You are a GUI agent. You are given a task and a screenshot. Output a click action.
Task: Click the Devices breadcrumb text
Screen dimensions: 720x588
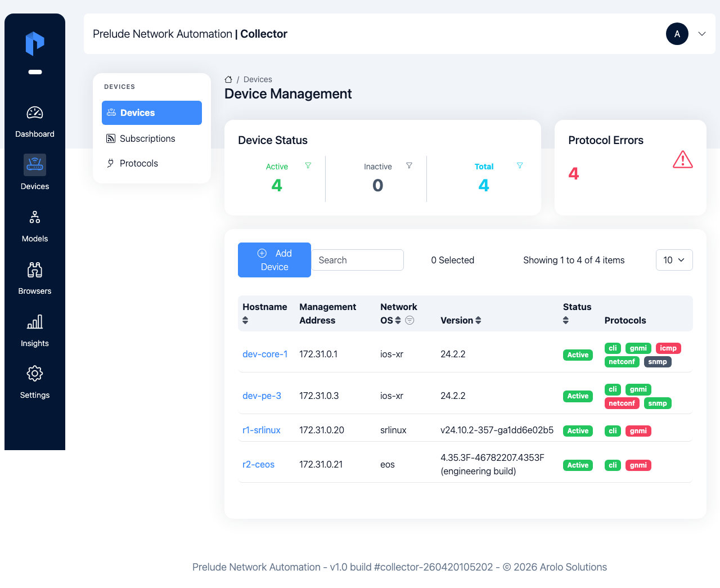[x=258, y=79]
